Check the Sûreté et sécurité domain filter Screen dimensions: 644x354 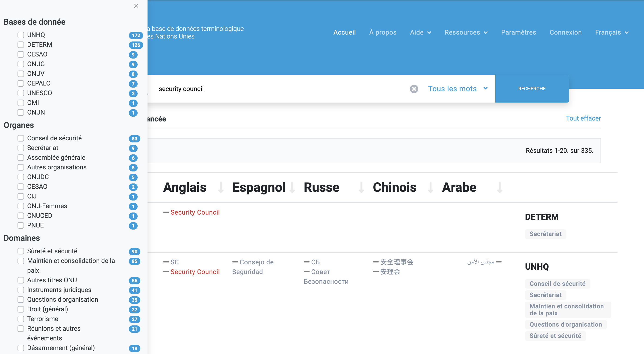21,251
